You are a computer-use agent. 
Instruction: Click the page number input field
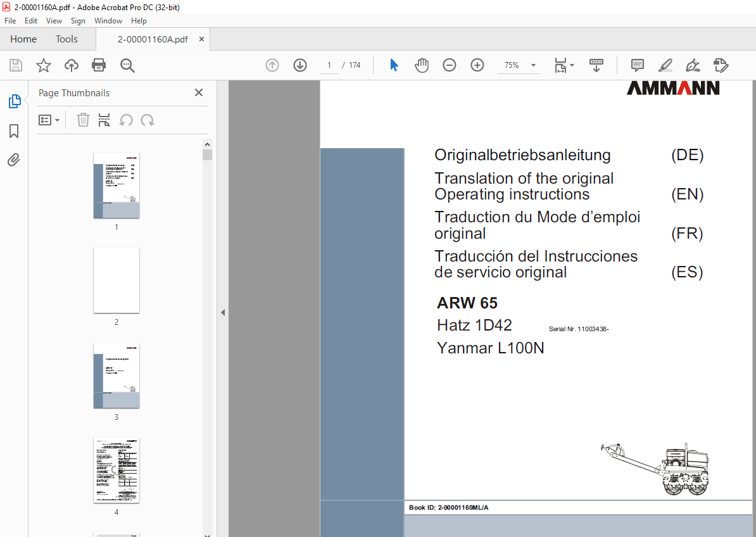tap(329, 65)
